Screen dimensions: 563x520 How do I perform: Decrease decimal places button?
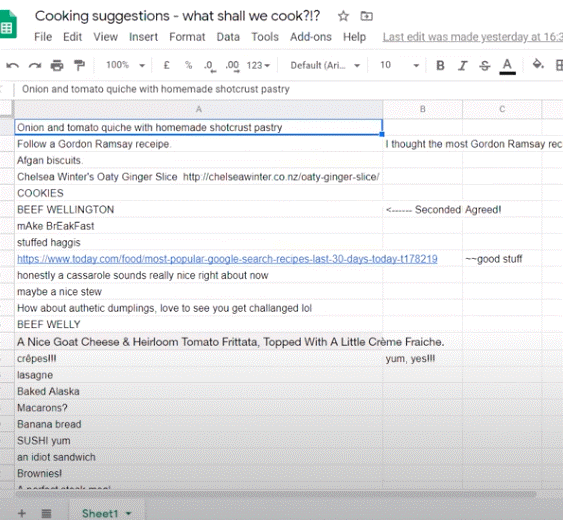(209, 66)
